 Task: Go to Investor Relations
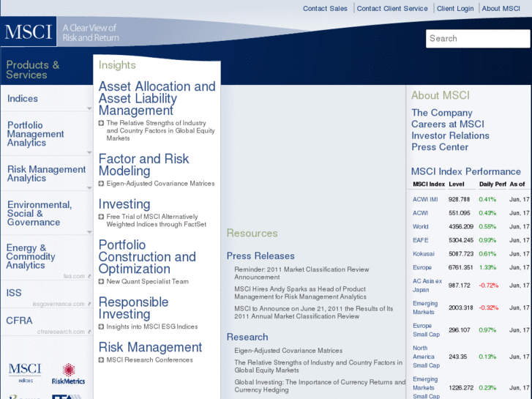tap(450, 136)
